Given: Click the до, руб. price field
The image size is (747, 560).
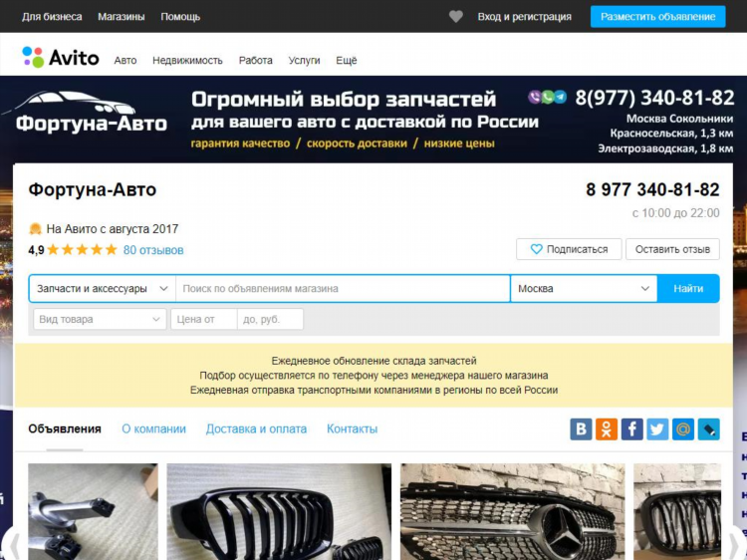Looking at the screenshot, I should (270, 319).
